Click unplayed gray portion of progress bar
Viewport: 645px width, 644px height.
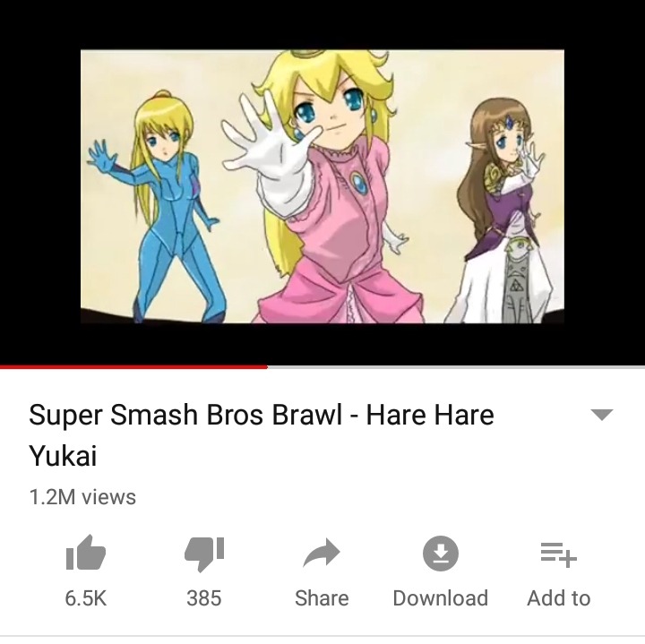[456, 367]
